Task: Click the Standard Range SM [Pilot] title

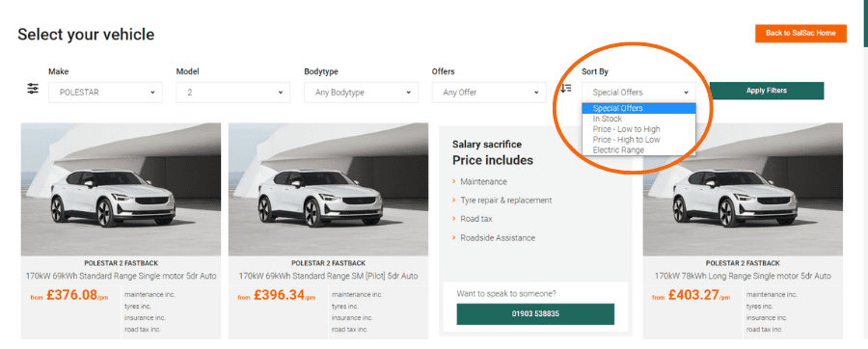Action: [x=328, y=276]
